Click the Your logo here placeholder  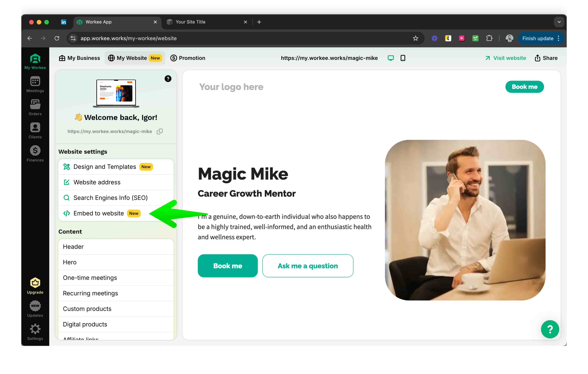231,87
